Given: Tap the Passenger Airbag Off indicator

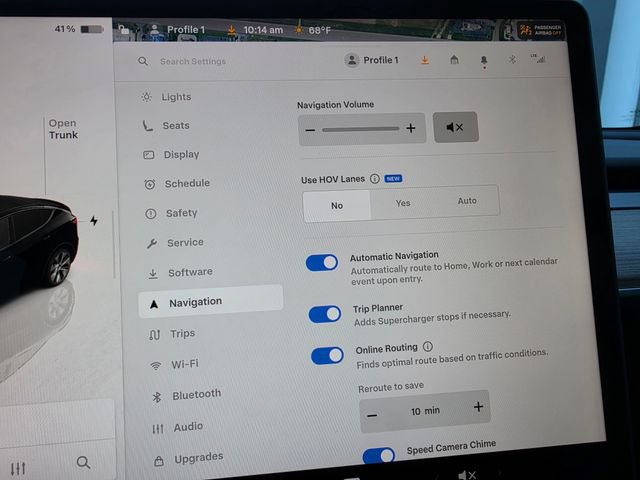Looking at the screenshot, I should (541, 30).
